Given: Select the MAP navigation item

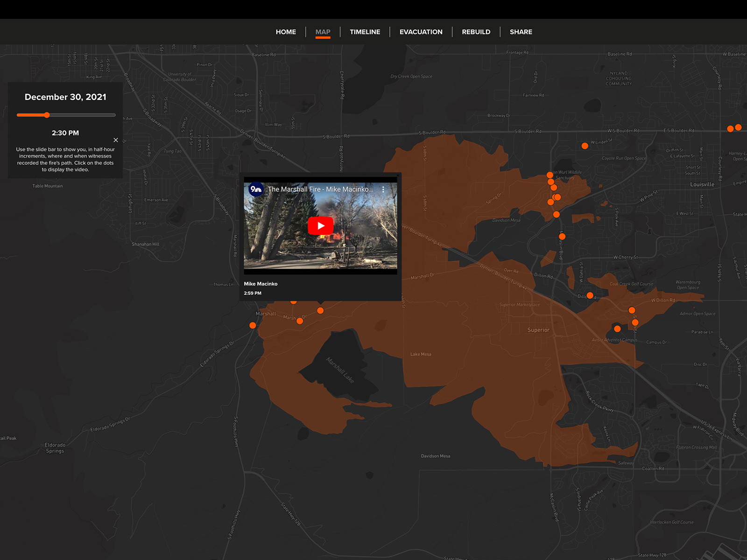Looking at the screenshot, I should point(323,32).
